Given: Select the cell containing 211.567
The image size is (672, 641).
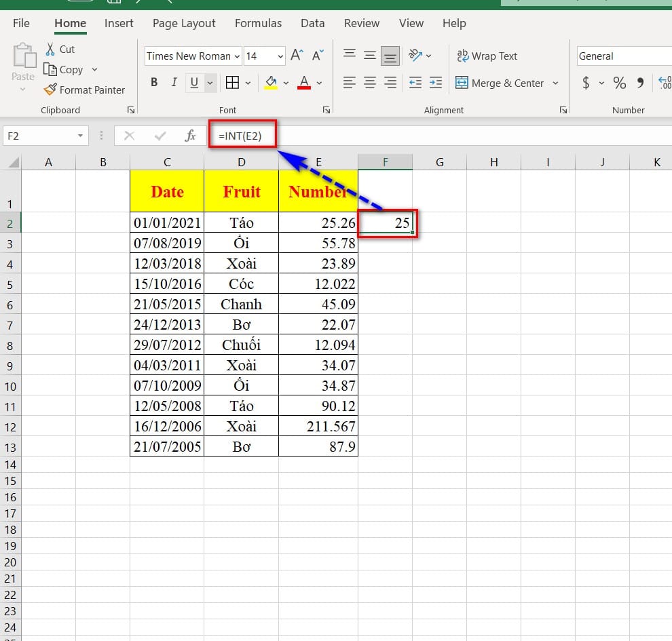Looking at the screenshot, I should 318,426.
